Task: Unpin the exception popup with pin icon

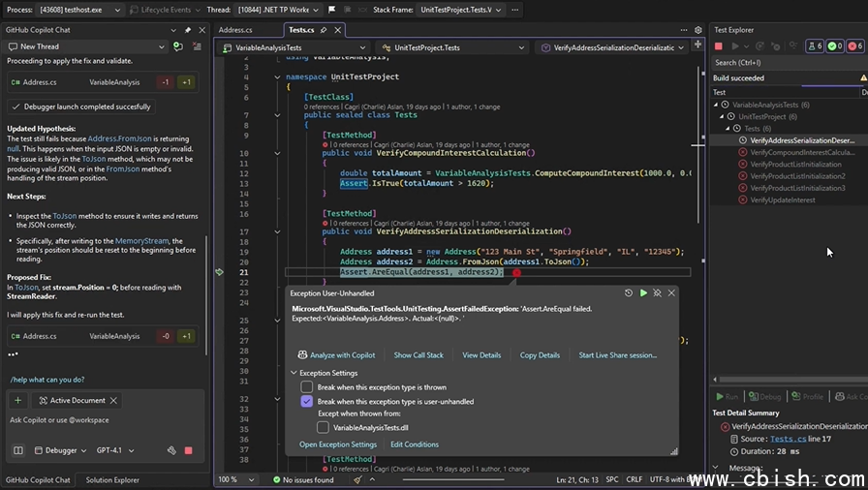Action: tap(657, 292)
